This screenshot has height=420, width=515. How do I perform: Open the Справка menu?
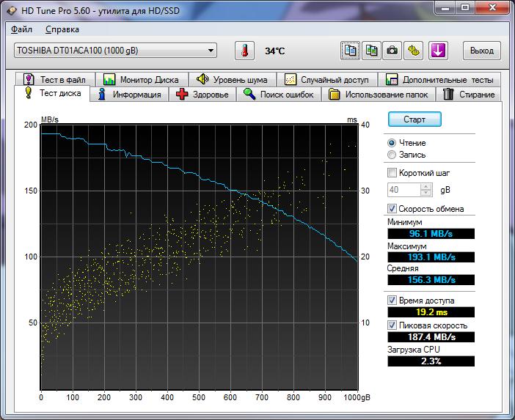[62, 29]
